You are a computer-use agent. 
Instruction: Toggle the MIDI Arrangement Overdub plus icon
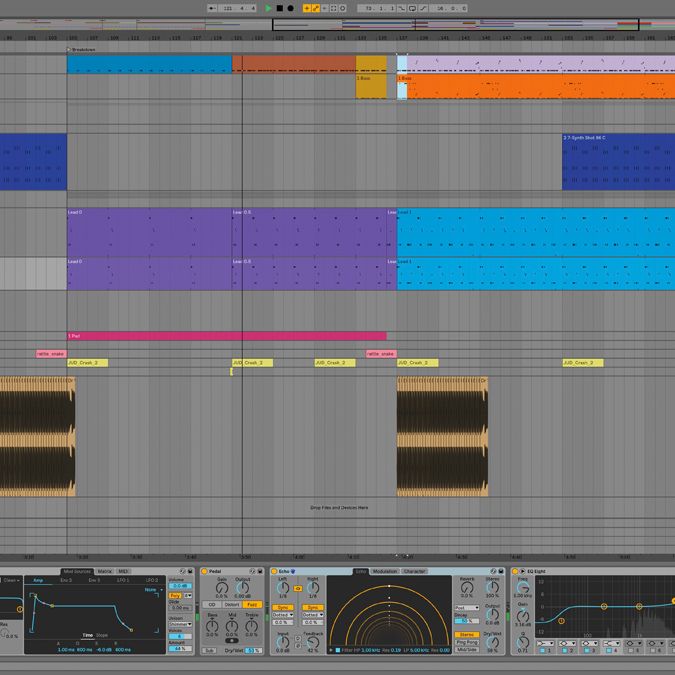[x=307, y=8]
